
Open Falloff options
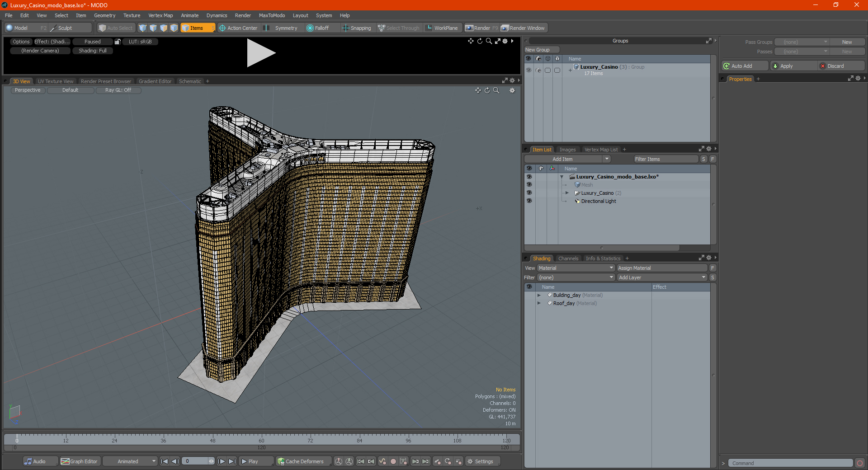click(x=318, y=28)
